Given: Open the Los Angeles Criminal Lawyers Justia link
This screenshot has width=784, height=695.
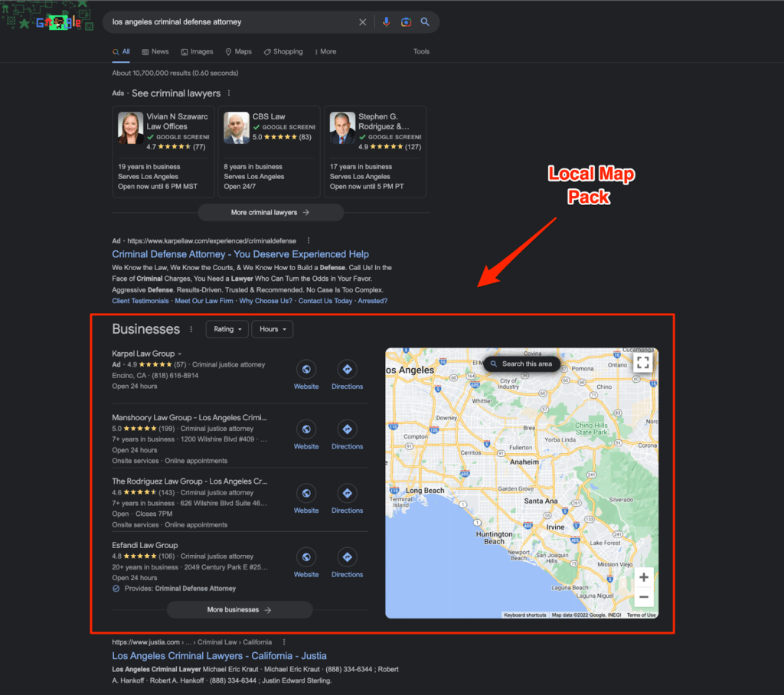Looking at the screenshot, I should point(219,656).
